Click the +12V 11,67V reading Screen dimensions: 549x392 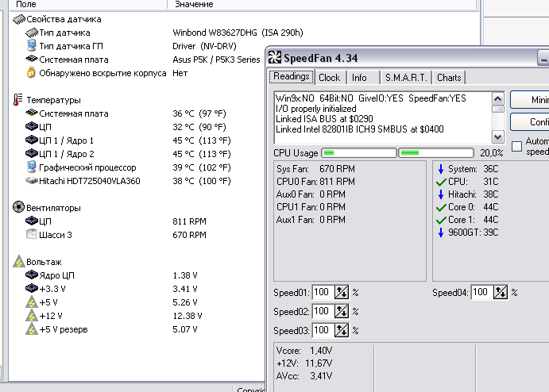(304, 363)
